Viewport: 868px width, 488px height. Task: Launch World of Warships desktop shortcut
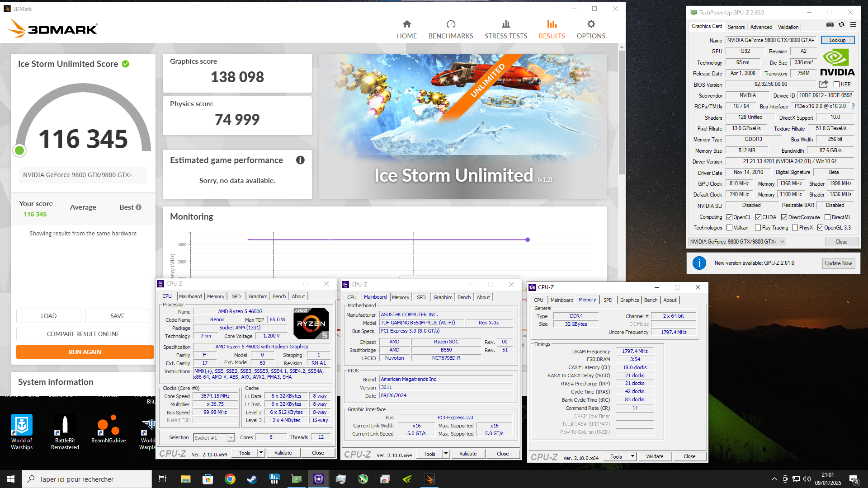[x=22, y=432]
